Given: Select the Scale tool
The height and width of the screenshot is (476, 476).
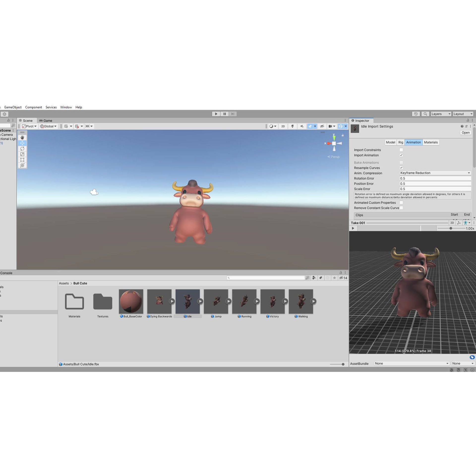Looking at the screenshot, I should click(22, 154).
